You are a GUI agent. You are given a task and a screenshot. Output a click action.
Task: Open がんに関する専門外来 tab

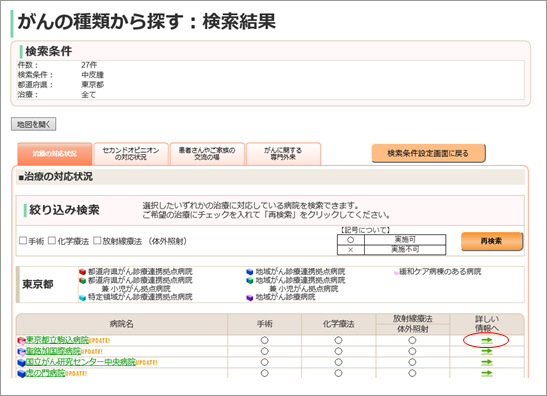(x=283, y=154)
